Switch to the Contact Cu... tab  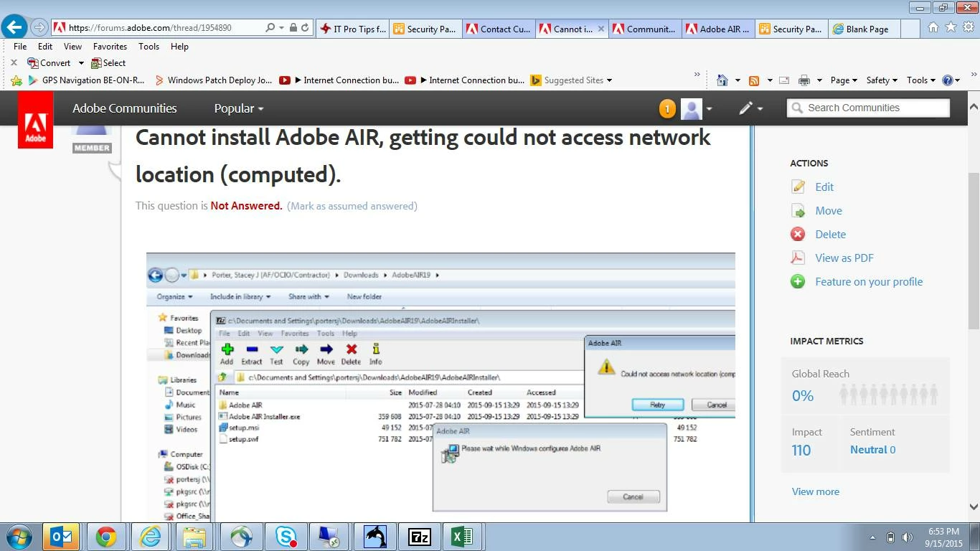pos(498,29)
